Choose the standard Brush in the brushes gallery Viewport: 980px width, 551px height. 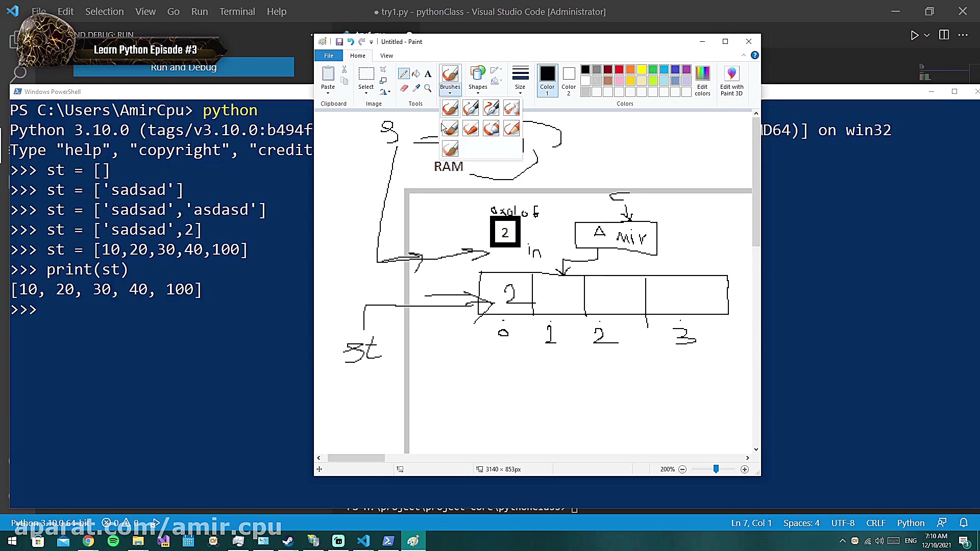(x=450, y=108)
